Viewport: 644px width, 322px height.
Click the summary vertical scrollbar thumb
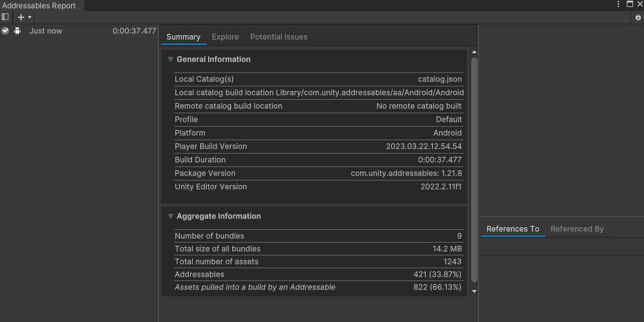click(474, 170)
